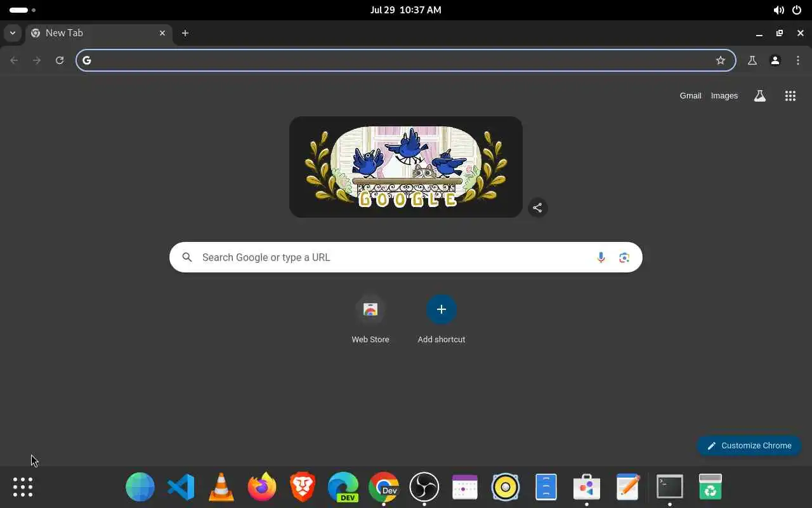Go forward with the forward arrow
This screenshot has width=812, height=508.
[x=37, y=60]
